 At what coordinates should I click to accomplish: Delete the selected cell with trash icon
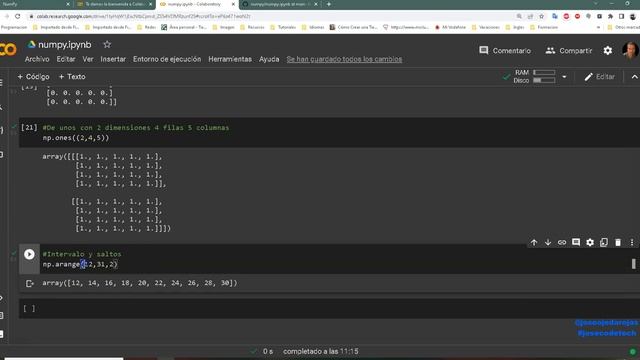(x=618, y=242)
